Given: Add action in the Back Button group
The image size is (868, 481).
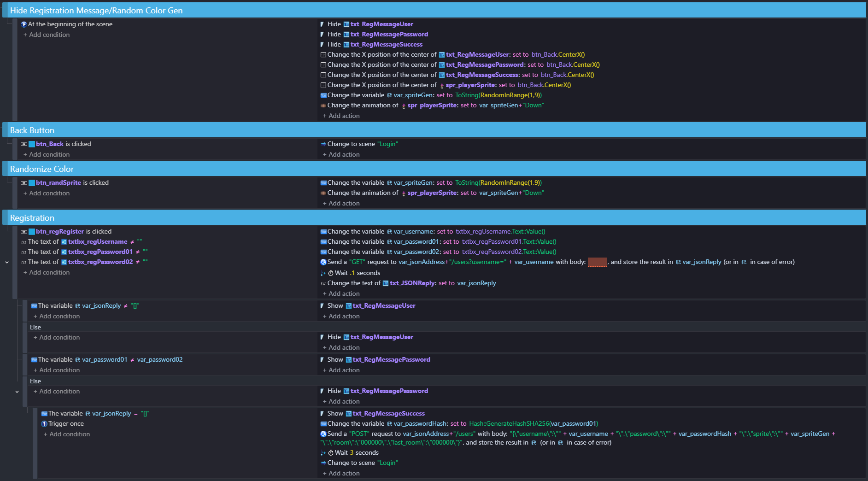Looking at the screenshot, I should pyautogui.click(x=341, y=155).
